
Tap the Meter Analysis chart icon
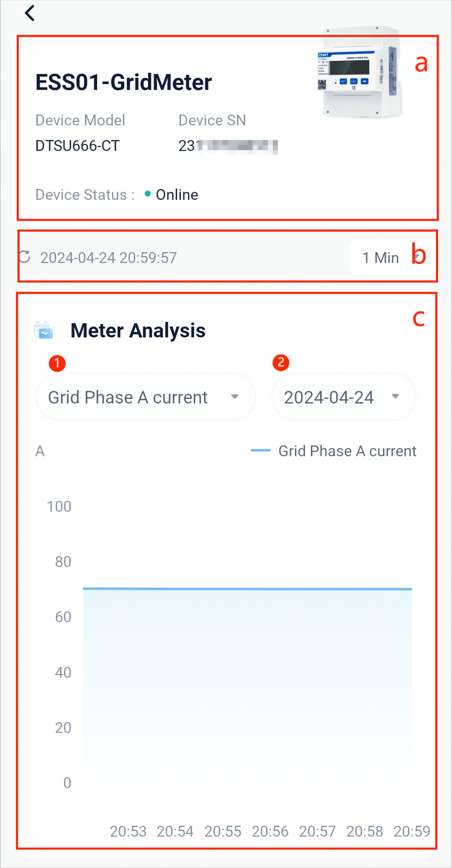(x=43, y=330)
